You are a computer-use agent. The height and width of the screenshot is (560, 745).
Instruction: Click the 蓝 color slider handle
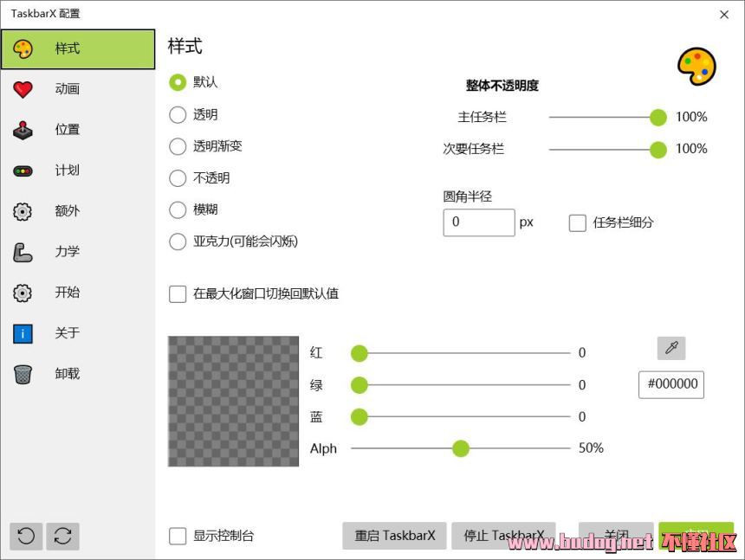pos(360,416)
